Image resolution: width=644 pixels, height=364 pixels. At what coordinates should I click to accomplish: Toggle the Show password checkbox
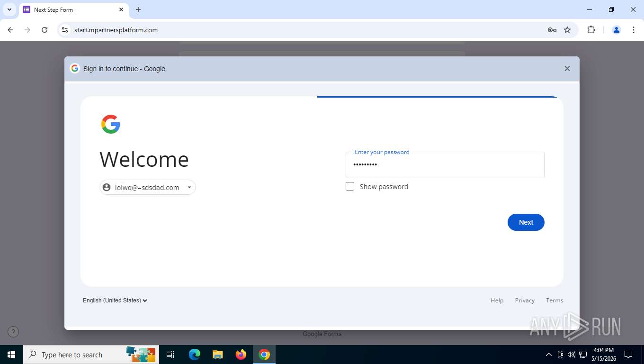pyautogui.click(x=350, y=186)
